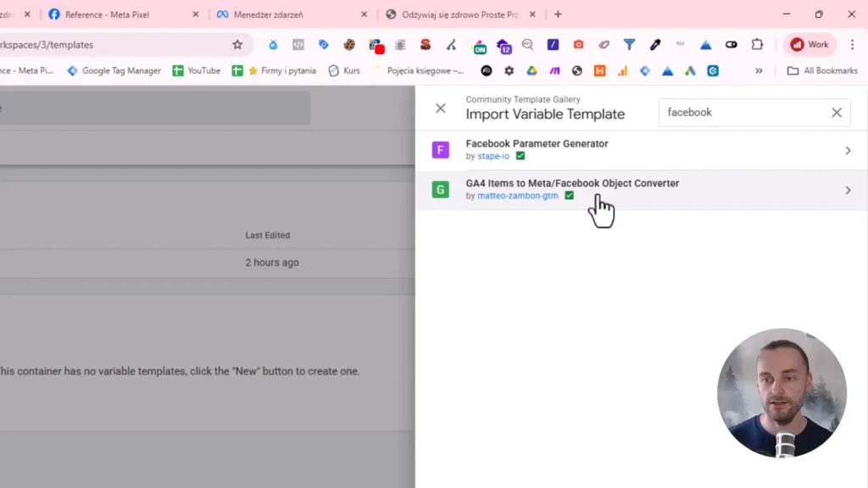This screenshot has height=488, width=868.
Task: Click the red camera screenshot extension
Action: coord(578,45)
